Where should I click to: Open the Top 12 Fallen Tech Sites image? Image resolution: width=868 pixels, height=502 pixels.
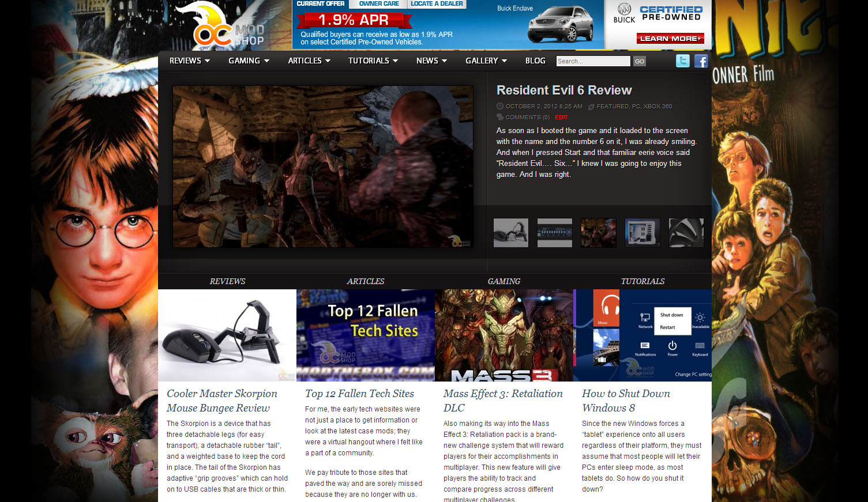[366, 335]
